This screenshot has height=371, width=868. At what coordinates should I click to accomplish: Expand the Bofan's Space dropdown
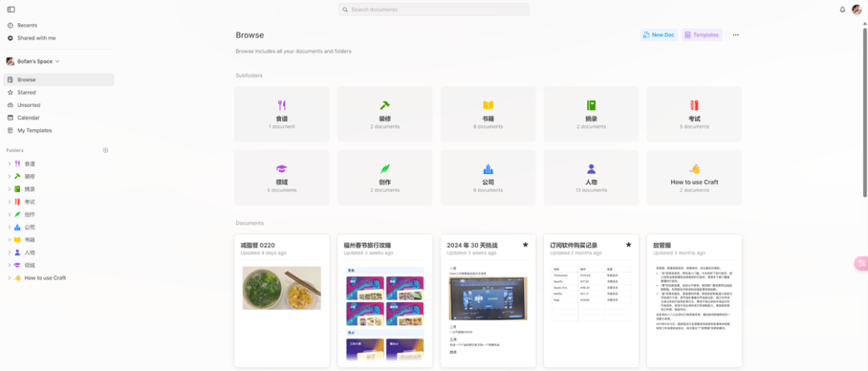(57, 61)
